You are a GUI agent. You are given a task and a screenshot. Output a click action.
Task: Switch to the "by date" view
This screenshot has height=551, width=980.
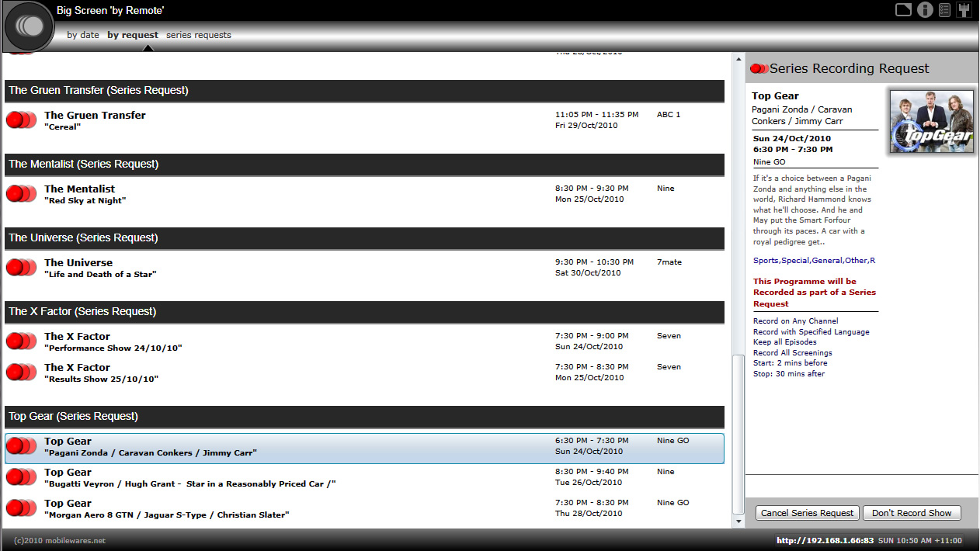point(83,35)
